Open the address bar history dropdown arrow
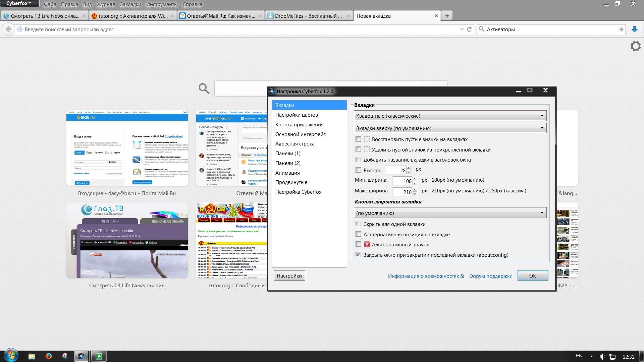 pos(462,29)
